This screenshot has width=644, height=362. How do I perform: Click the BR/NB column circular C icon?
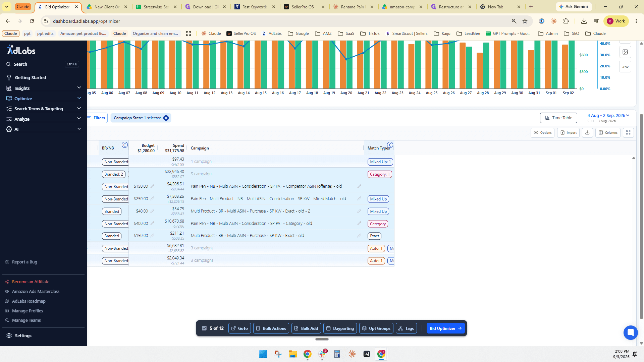pyautogui.click(x=125, y=145)
